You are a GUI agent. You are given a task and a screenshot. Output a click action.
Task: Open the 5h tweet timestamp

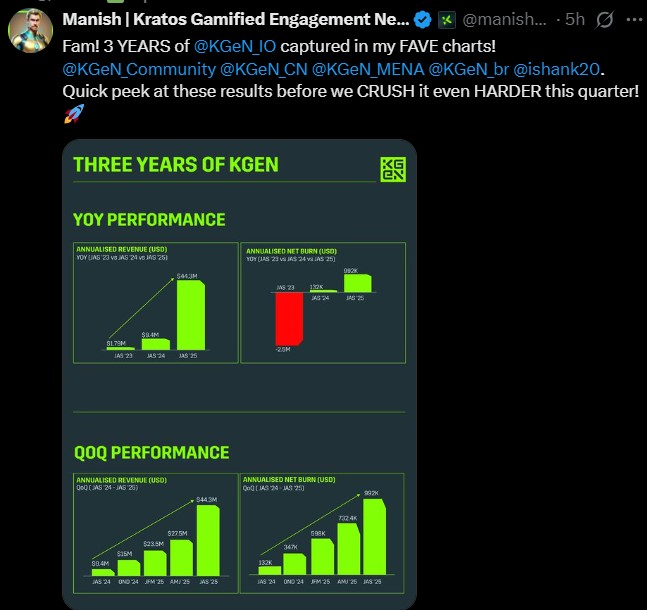(574, 20)
